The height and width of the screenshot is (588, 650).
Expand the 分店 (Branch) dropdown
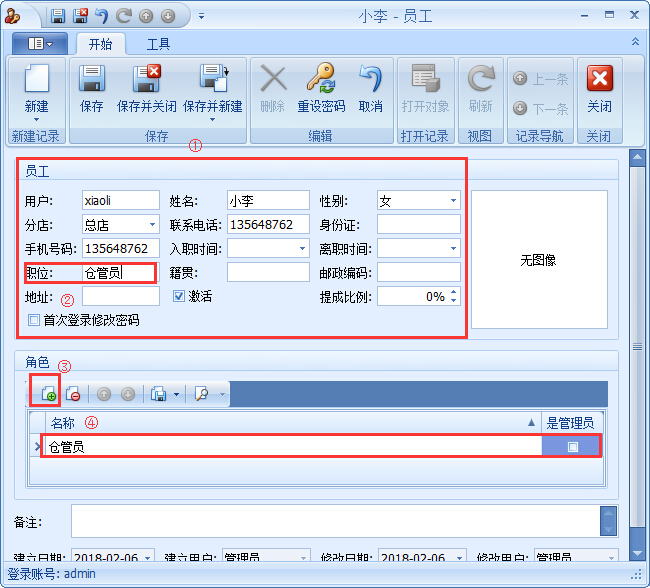pyautogui.click(x=152, y=225)
